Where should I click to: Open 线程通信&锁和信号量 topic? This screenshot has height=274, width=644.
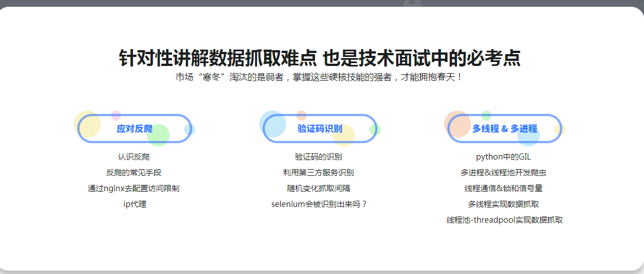[x=503, y=188]
